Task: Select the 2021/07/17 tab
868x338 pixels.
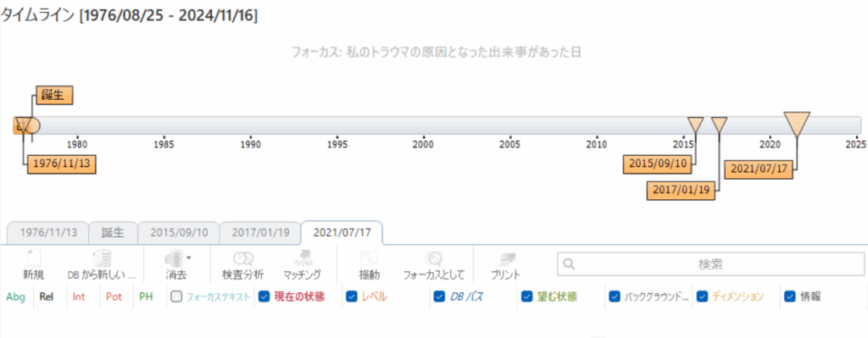Action: click(x=342, y=232)
